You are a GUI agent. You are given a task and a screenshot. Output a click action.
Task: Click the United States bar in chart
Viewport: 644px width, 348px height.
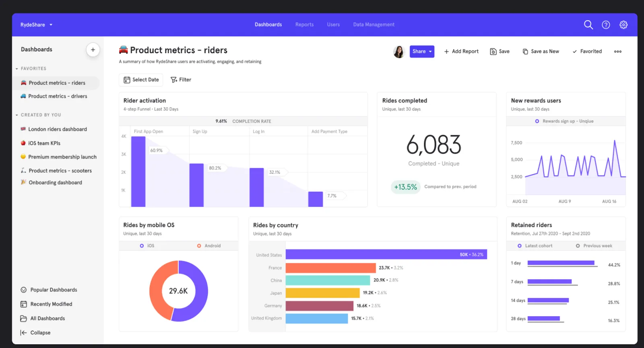386,254
